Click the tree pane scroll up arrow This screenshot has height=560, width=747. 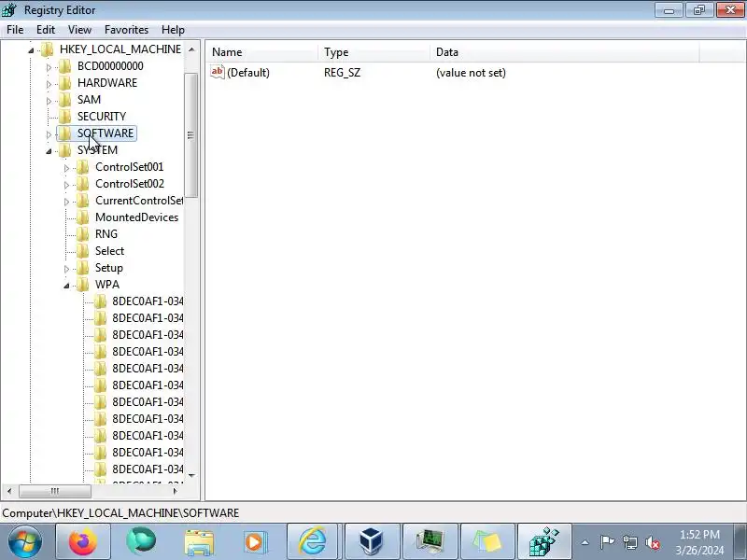pyautogui.click(x=191, y=49)
